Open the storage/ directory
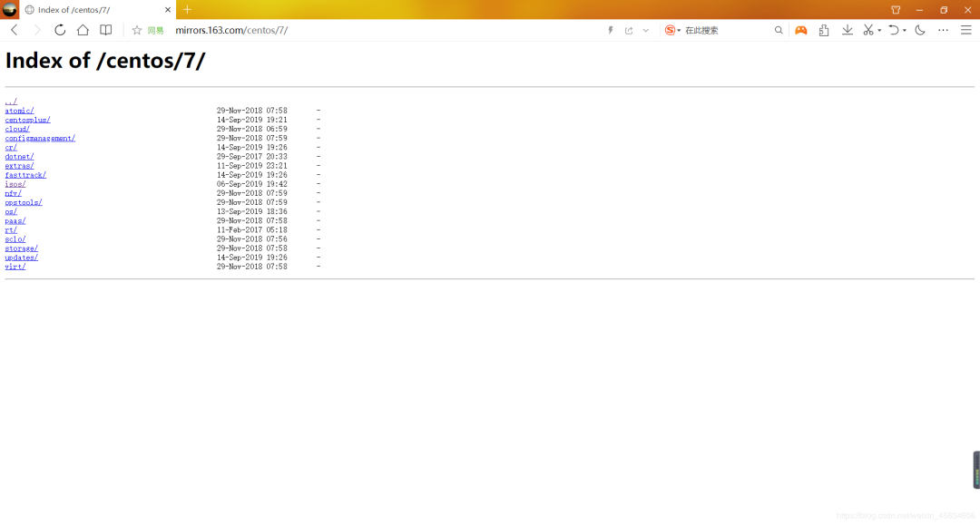The width and height of the screenshot is (980, 525). point(21,248)
